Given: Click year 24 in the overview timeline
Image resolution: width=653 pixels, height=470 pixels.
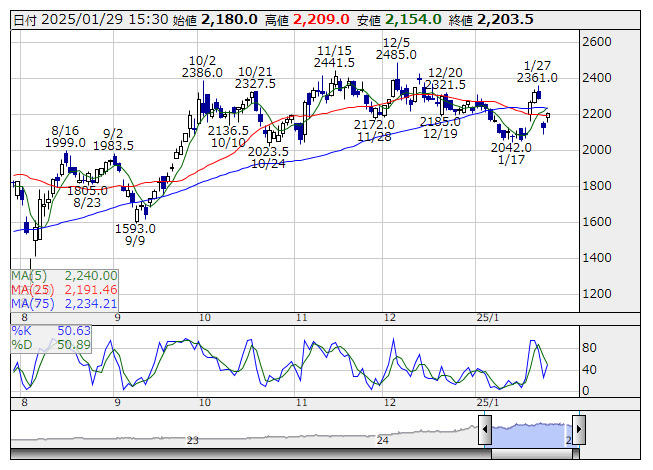Looking at the screenshot, I should [x=382, y=440].
